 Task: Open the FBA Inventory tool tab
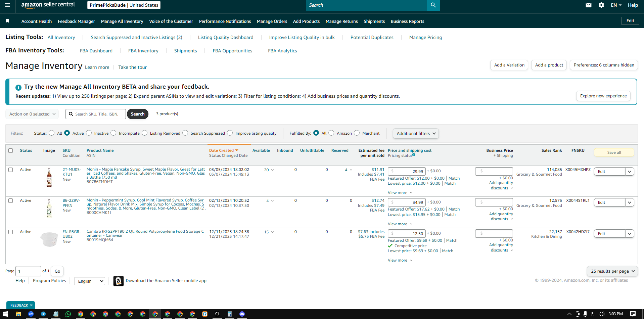[x=143, y=51]
